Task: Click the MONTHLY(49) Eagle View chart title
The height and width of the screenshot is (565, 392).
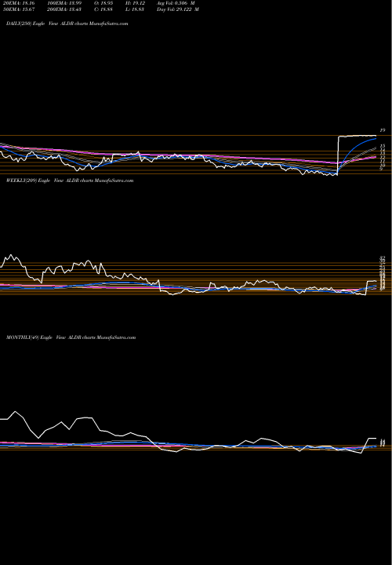Action: point(71,337)
